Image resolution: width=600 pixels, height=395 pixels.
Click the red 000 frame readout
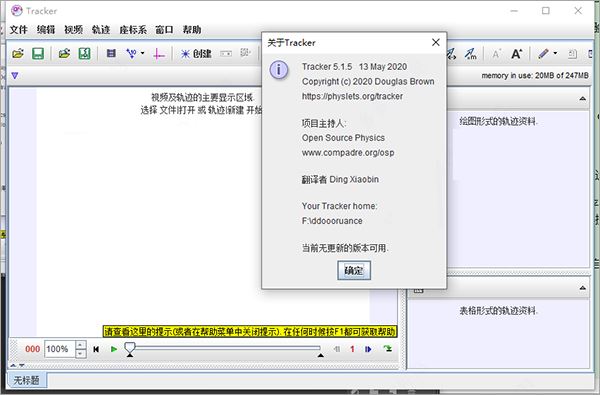tap(33, 349)
